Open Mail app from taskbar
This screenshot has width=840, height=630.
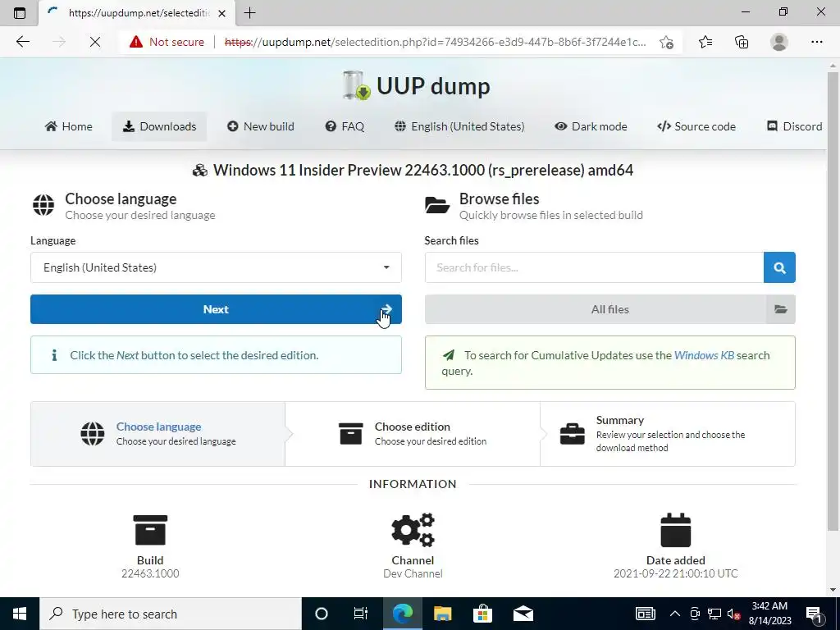pyautogui.click(x=523, y=614)
